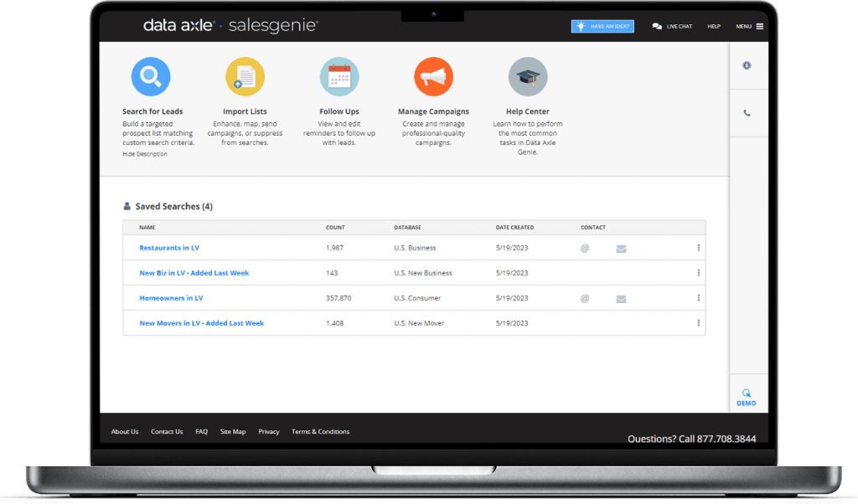Click the Help Center graduation cap icon

point(528,78)
